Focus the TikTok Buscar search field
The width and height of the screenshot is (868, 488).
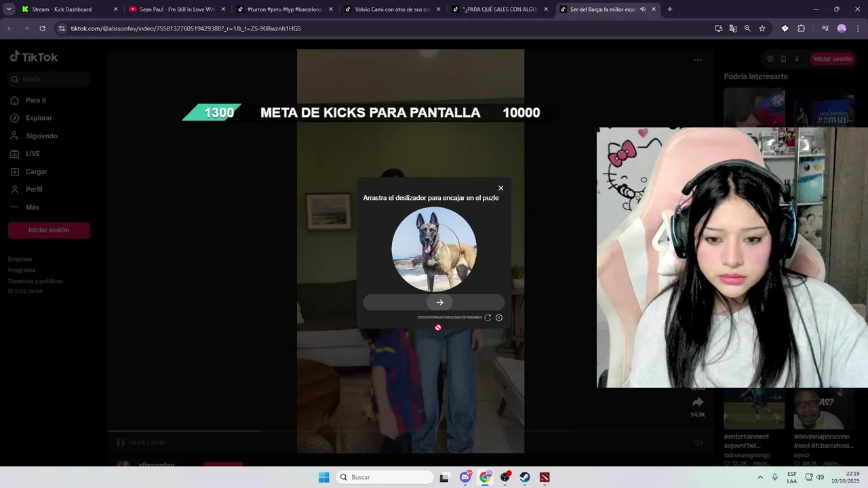(49, 79)
